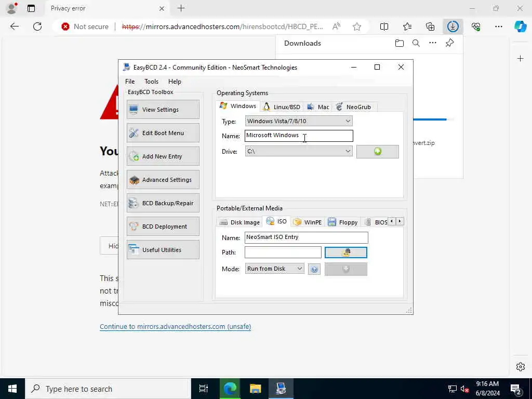This screenshot has height=399, width=532.
Task: Open Windows Start menu
Action: point(12,389)
